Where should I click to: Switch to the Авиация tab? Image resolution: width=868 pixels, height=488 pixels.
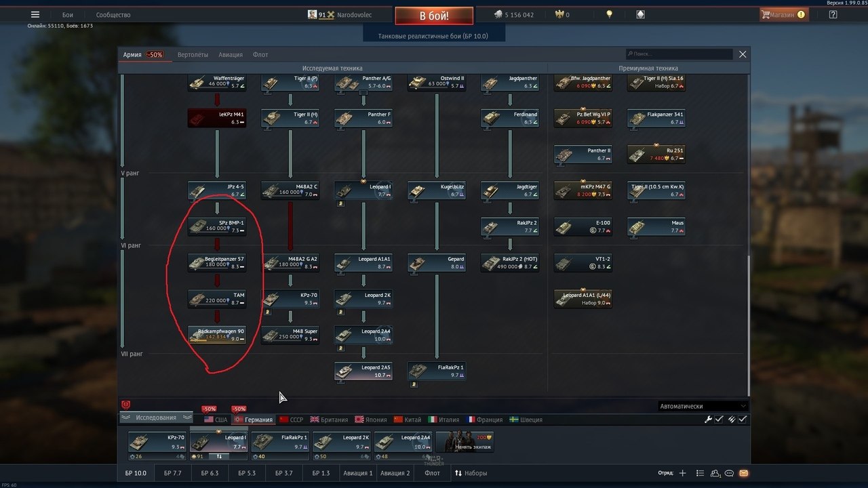pyautogui.click(x=231, y=54)
